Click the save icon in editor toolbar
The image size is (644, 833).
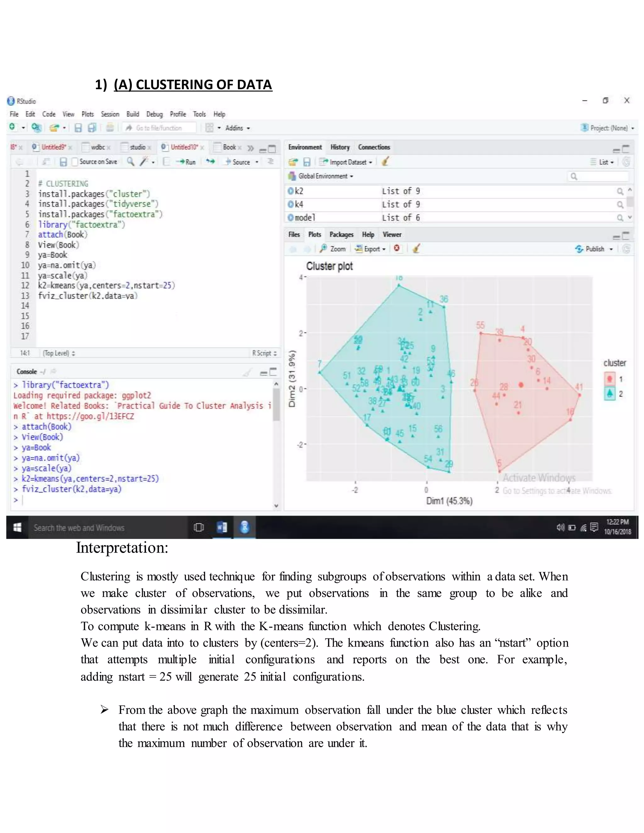point(63,162)
